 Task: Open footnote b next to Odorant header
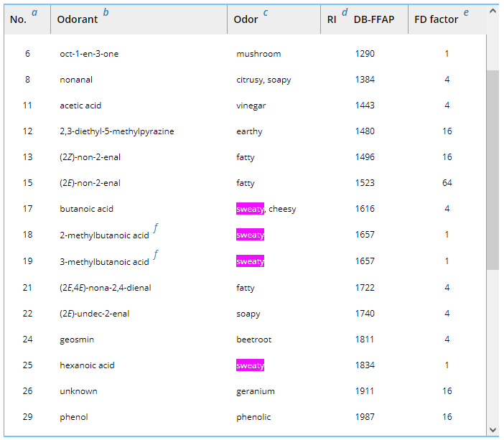tap(106, 13)
